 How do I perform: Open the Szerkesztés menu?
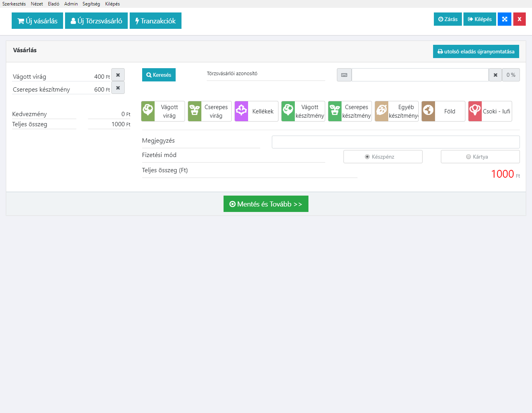tap(14, 4)
